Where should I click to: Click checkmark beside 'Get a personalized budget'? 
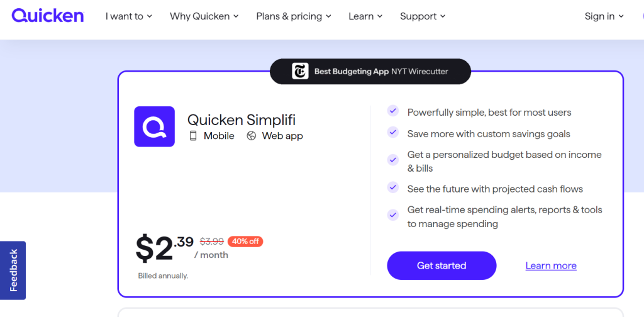point(393,160)
